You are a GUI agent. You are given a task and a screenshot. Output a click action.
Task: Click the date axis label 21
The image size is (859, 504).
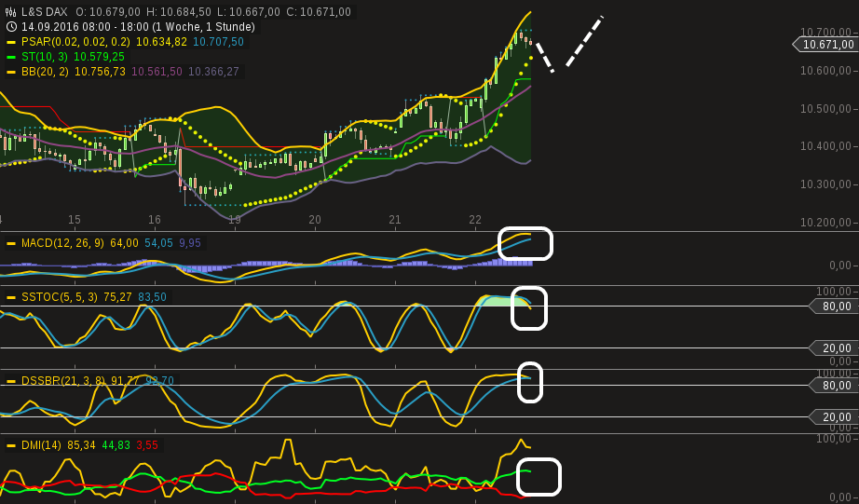(x=395, y=220)
